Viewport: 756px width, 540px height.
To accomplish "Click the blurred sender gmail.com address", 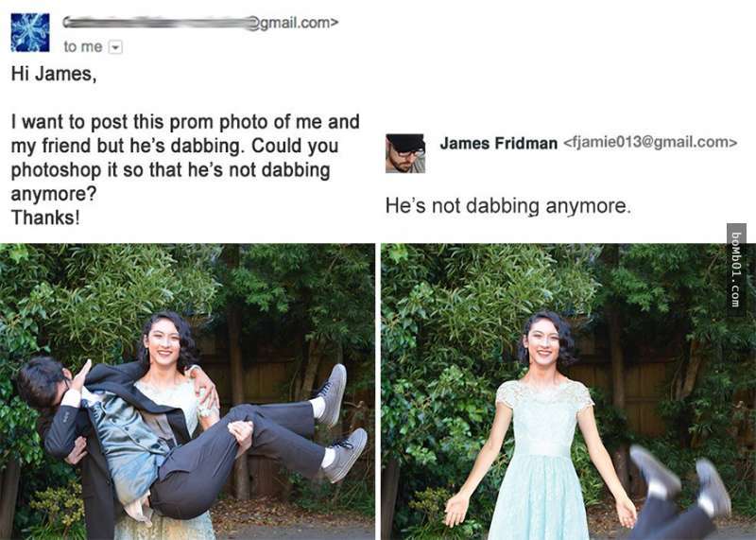I will coord(200,23).
